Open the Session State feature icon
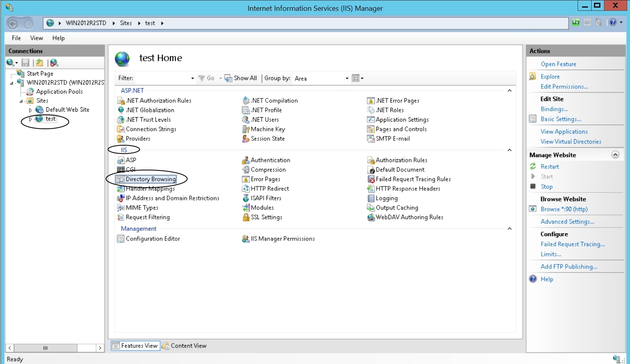The image size is (630, 364). (246, 139)
